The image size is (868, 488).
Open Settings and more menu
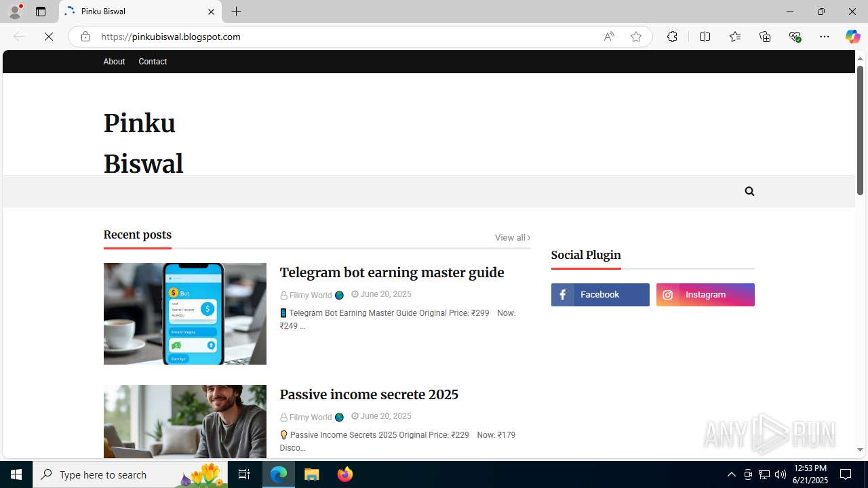click(x=825, y=37)
